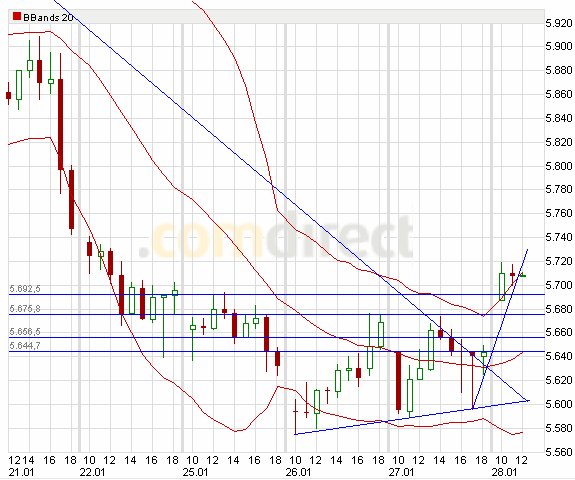Screen dimensions: 575x480
Task: Click the 5.860 y-axis value
Action: [x=559, y=94]
